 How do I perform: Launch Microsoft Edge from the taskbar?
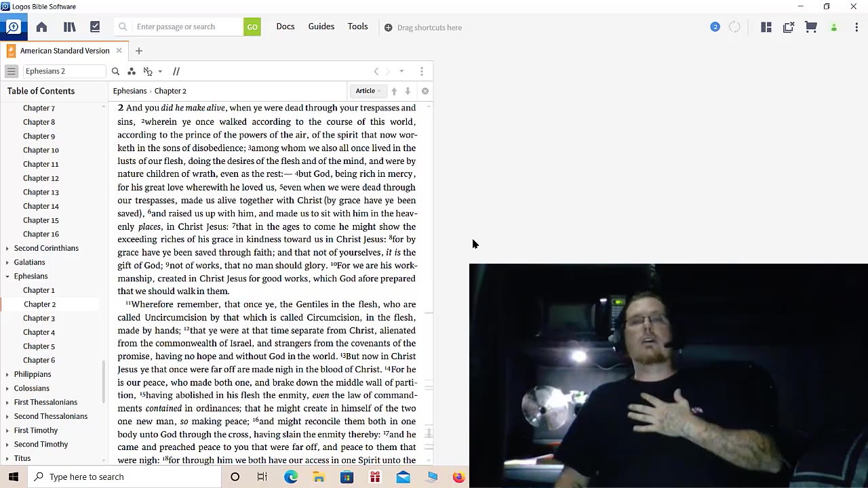(291, 477)
